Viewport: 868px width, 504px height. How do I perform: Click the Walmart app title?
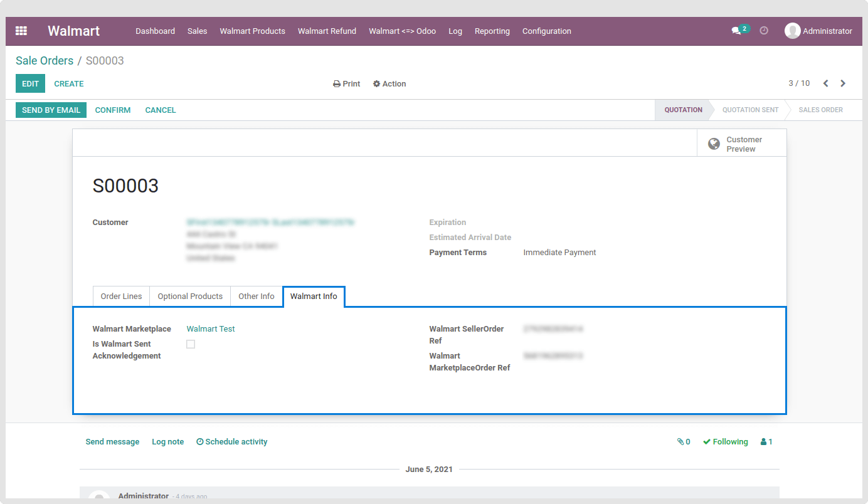click(x=74, y=31)
